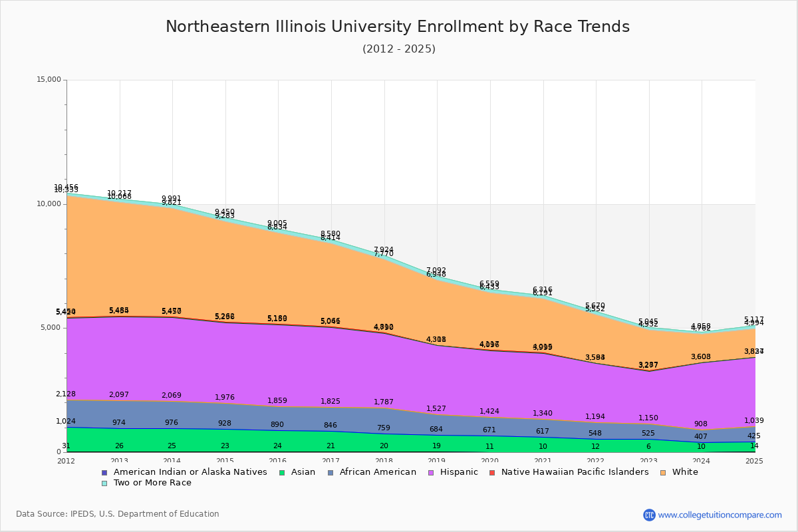Click the (2012 - 2025) subtitle
This screenshot has height=532, width=798.
[x=399, y=49]
